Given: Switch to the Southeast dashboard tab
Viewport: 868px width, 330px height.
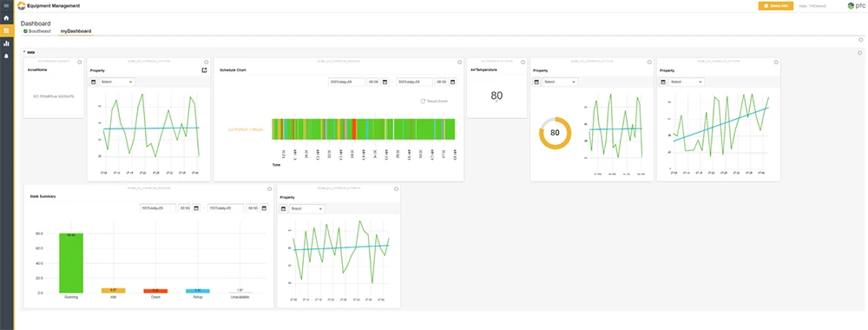Looking at the screenshot, I should tap(37, 31).
